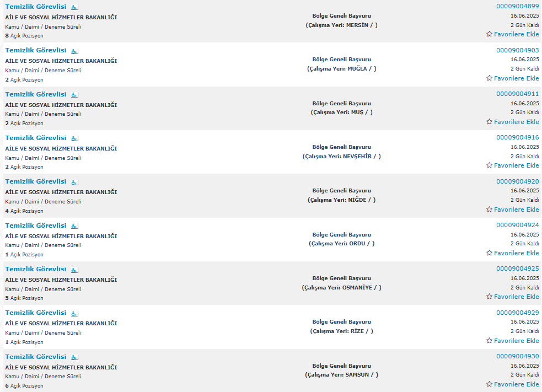Open the Temizlik Görevlisi listing for Muş
The width and height of the screenshot is (542, 392).
(36, 94)
